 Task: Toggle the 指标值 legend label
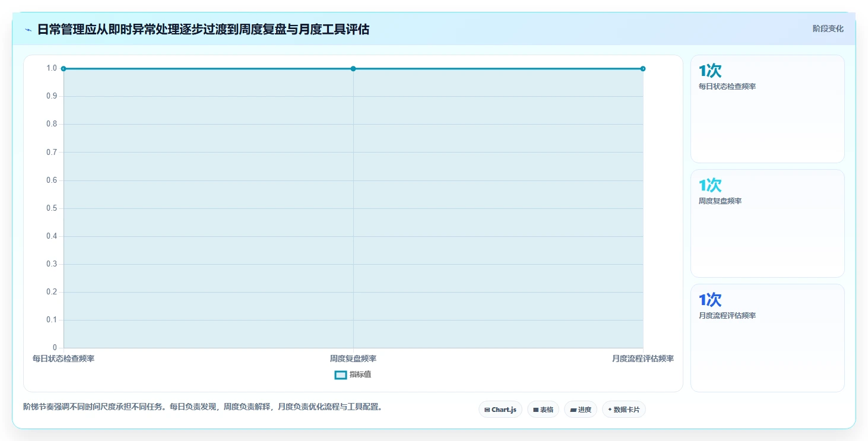click(360, 375)
